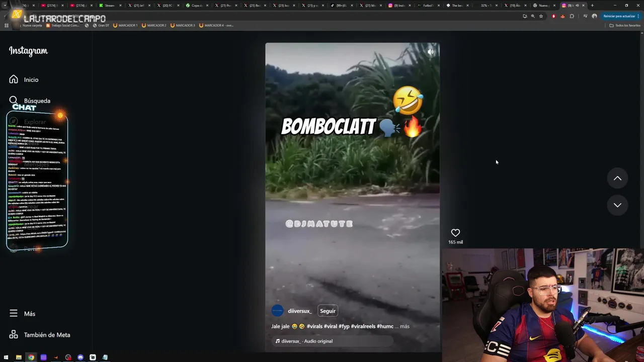Viewport: 644px width, 362px height.
Task: Open MARCADOR 4 bookmark
Action: (216, 25)
